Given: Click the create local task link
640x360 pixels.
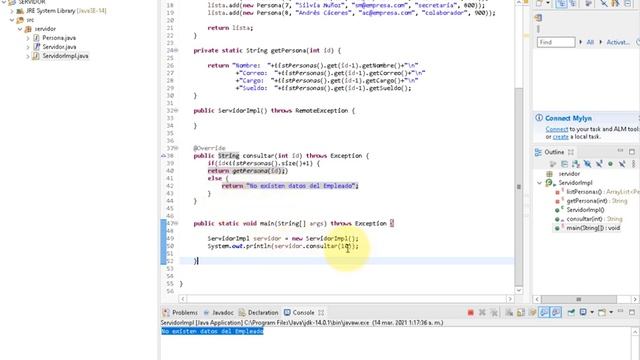Looking at the screenshot, I should [x=560, y=137].
